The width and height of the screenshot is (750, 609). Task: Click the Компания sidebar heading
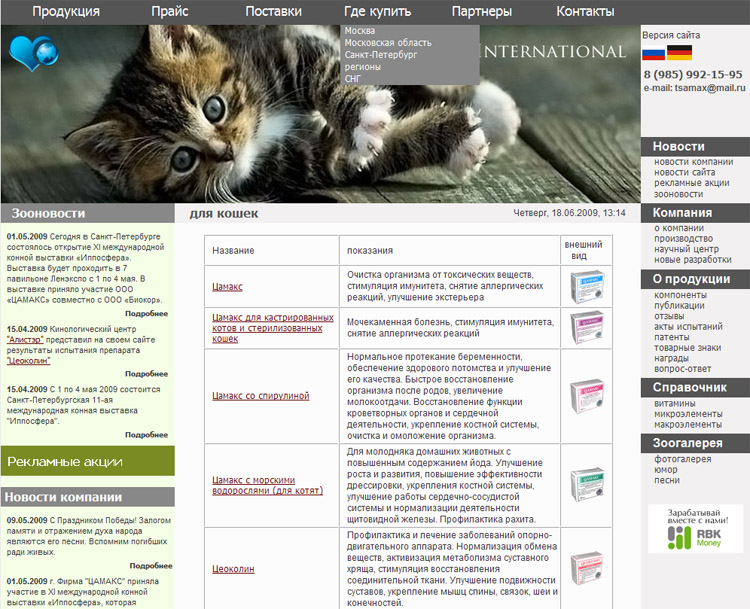(x=695, y=212)
